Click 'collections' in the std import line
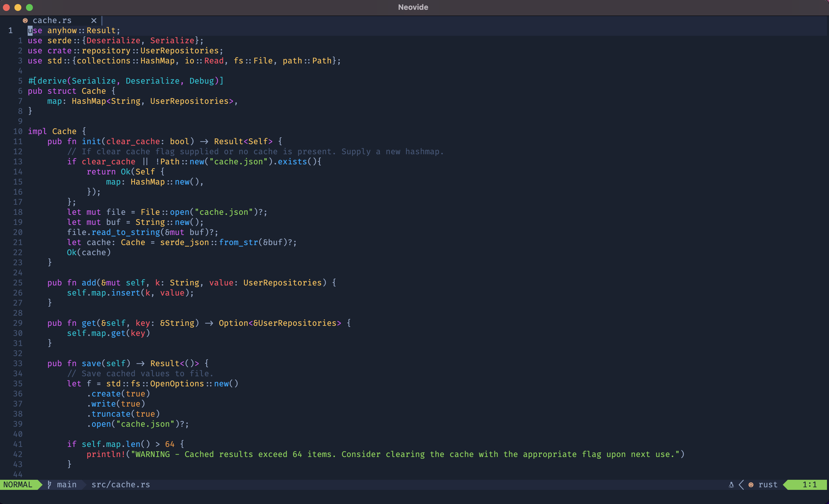Image resolution: width=829 pixels, height=504 pixels. point(104,61)
